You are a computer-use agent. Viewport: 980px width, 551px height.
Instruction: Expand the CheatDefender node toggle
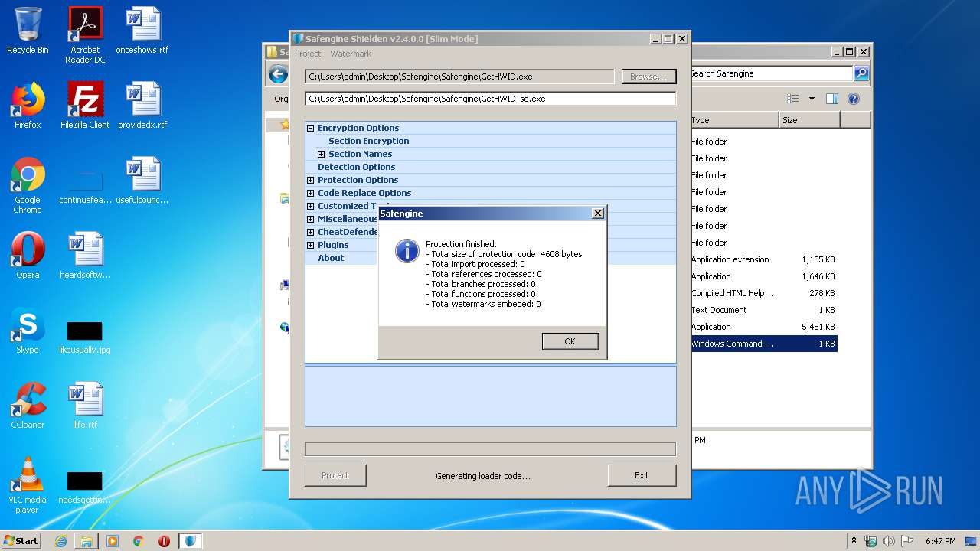[x=311, y=232]
